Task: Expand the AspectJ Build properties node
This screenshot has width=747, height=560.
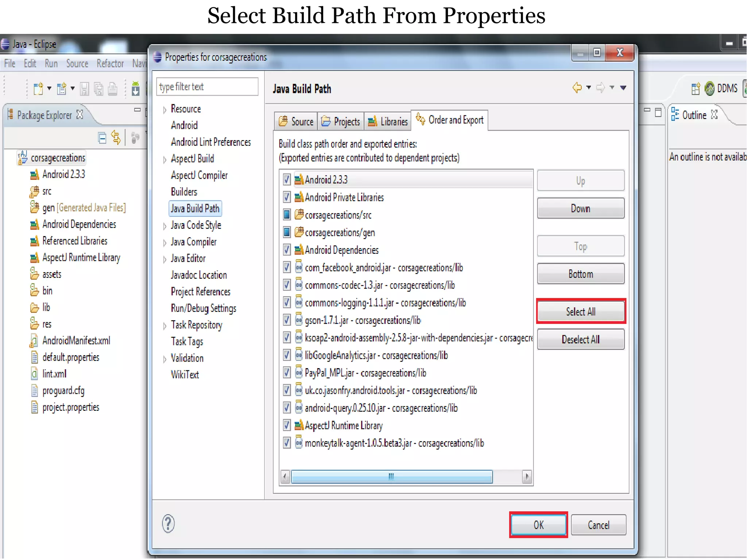Action: click(165, 159)
